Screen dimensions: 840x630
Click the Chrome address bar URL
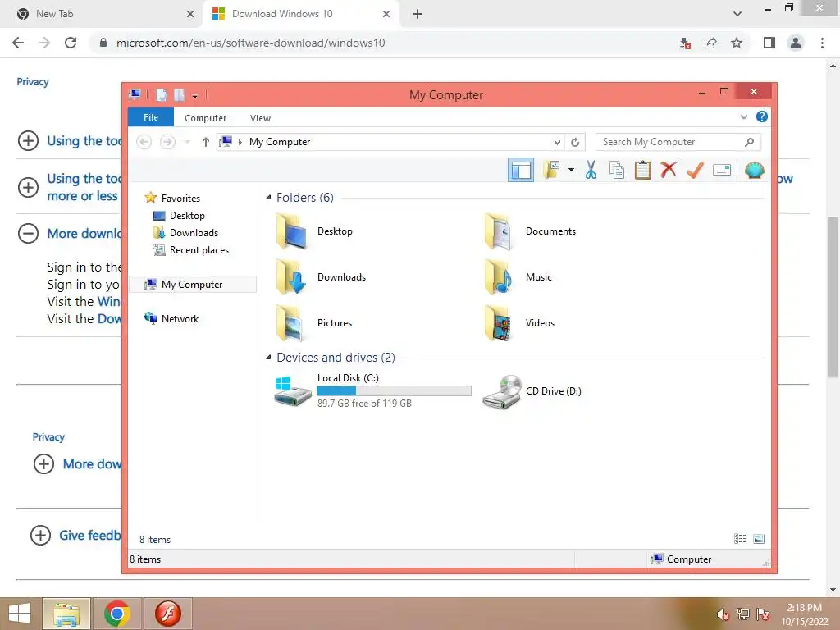[x=251, y=43]
